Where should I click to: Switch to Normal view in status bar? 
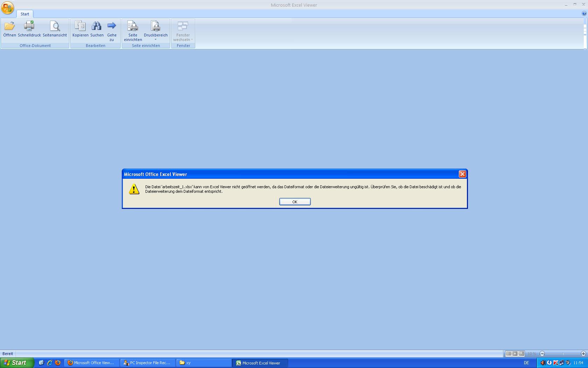pos(509,354)
